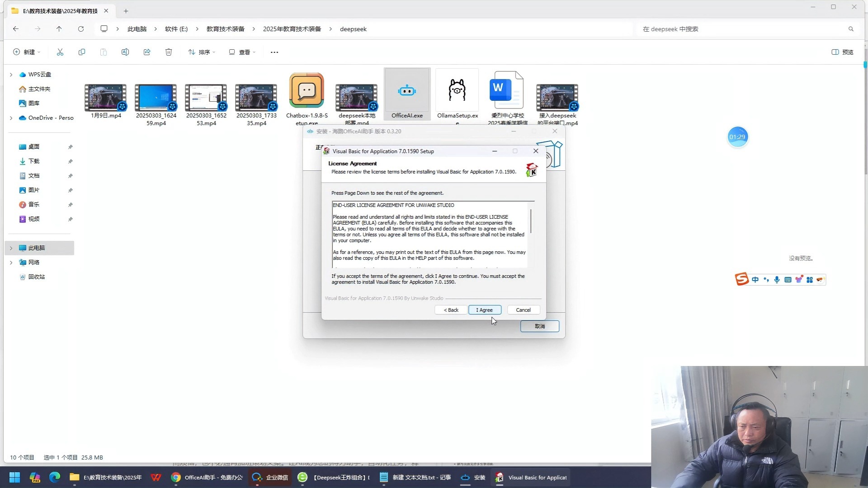
Task: Unpin the 下载 folder pin icon
Action: (70, 161)
